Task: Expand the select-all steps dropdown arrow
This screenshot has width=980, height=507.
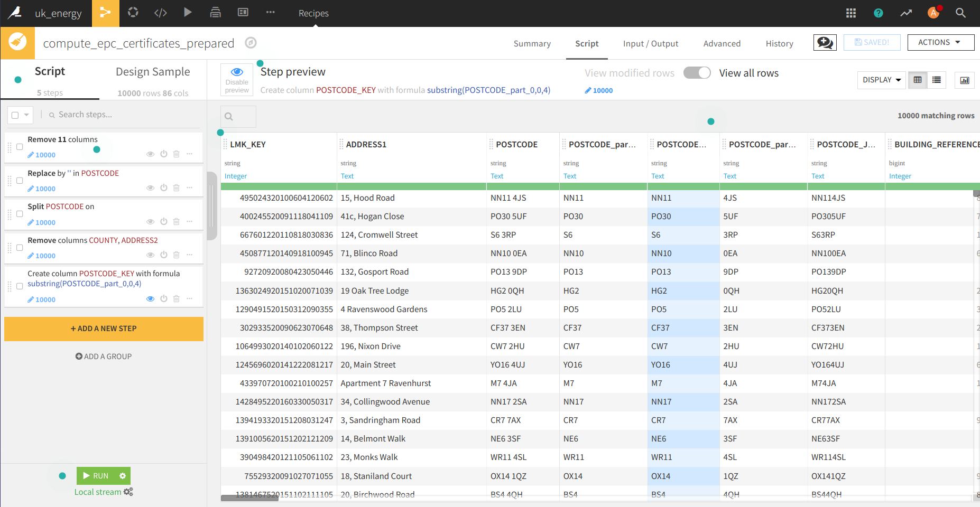Action: 26,115
